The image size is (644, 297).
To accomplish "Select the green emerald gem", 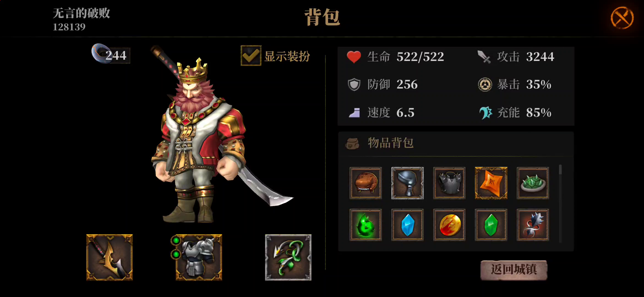I will pyautogui.click(x=491, y=225).
